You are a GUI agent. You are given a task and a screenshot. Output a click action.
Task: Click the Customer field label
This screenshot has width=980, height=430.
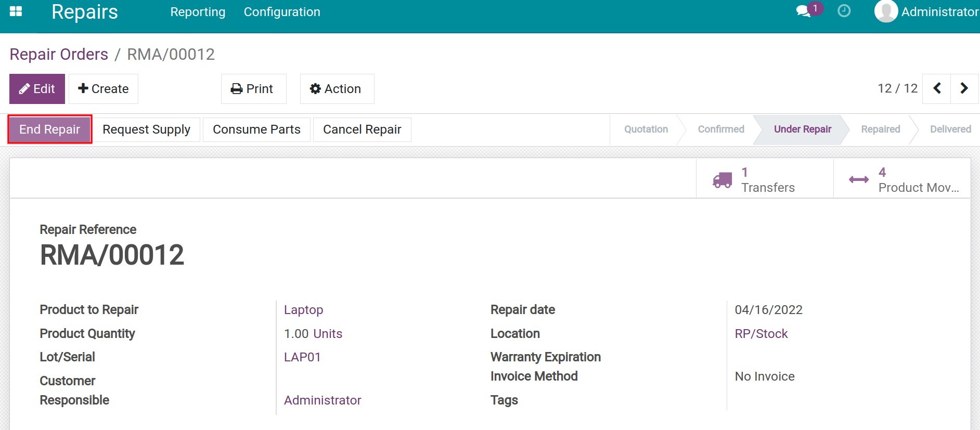68,381
